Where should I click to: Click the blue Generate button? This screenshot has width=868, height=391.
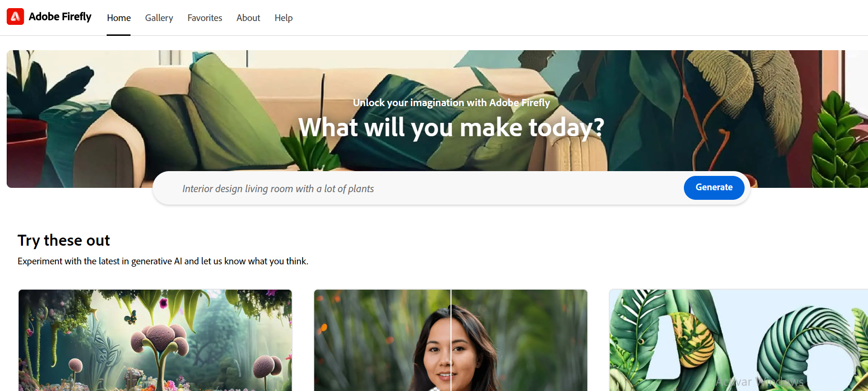714,187
